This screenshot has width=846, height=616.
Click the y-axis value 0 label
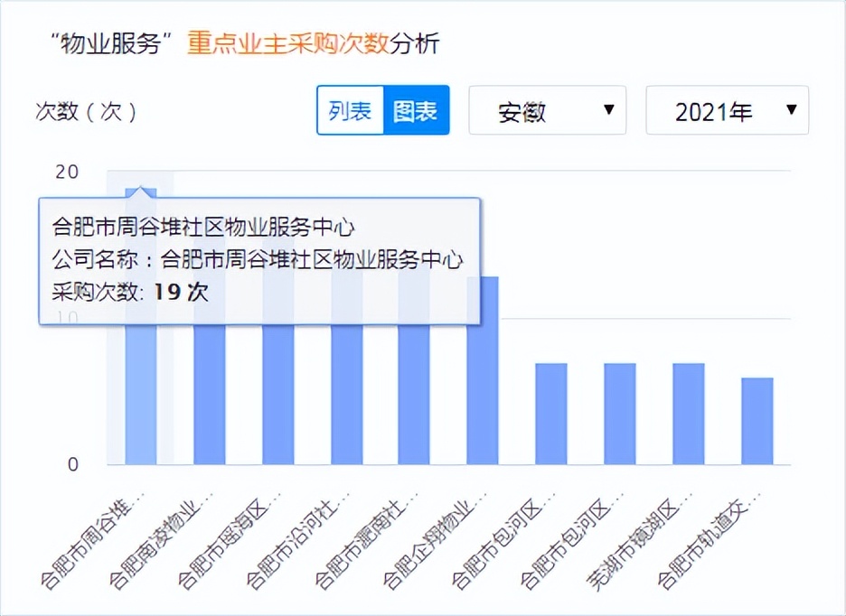tap(72, 464)
